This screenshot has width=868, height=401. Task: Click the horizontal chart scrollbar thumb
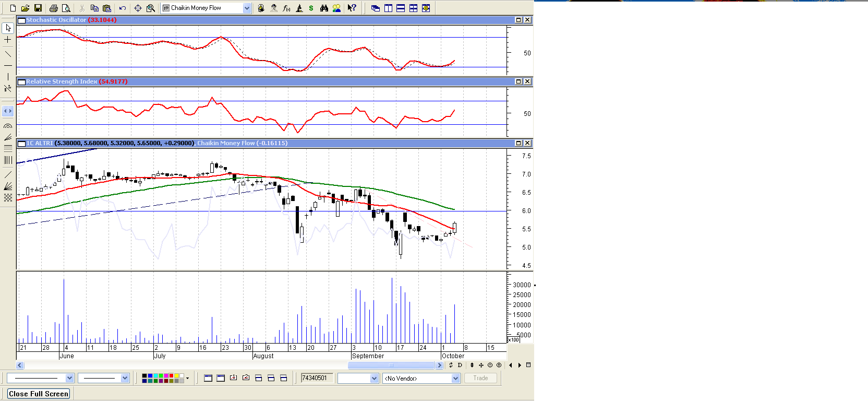(x=391, y=365)
